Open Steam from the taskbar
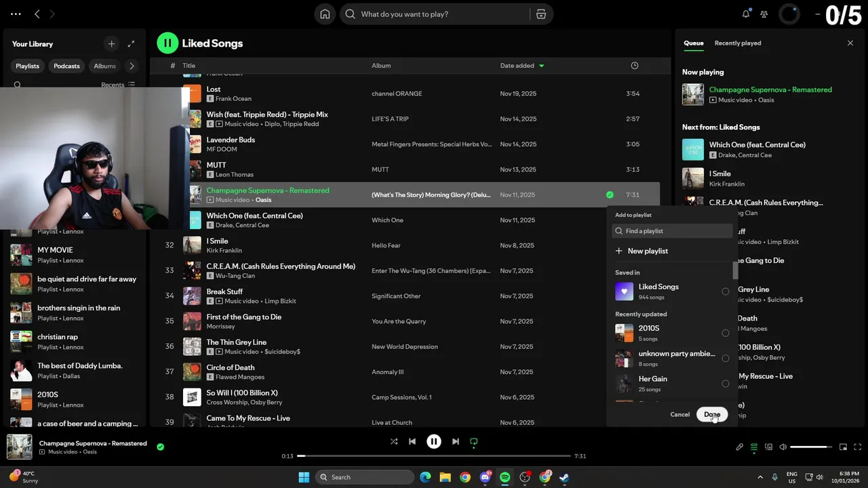 tap(564, 477)
